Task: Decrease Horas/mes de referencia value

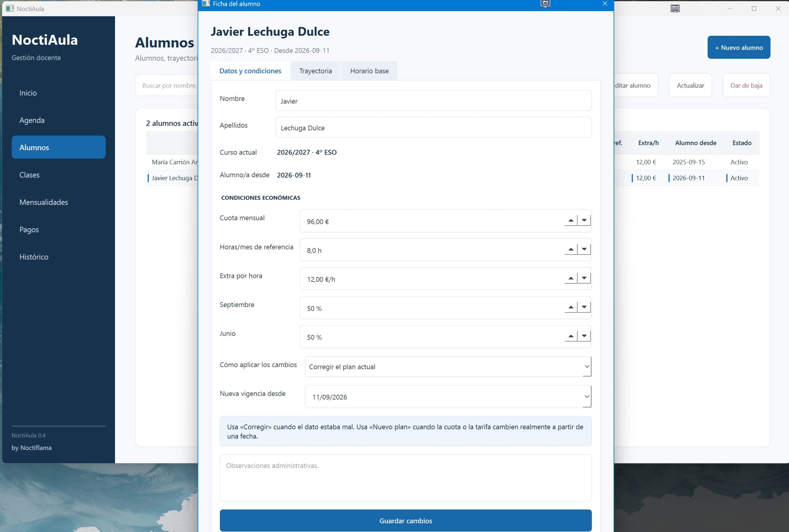Action: [584, 249]
